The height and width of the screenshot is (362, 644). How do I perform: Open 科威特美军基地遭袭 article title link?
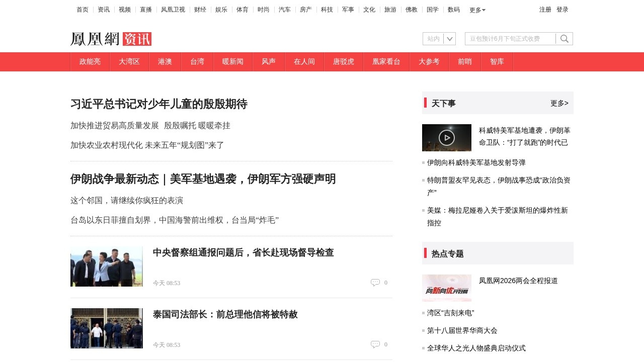[x=525, y=136]
